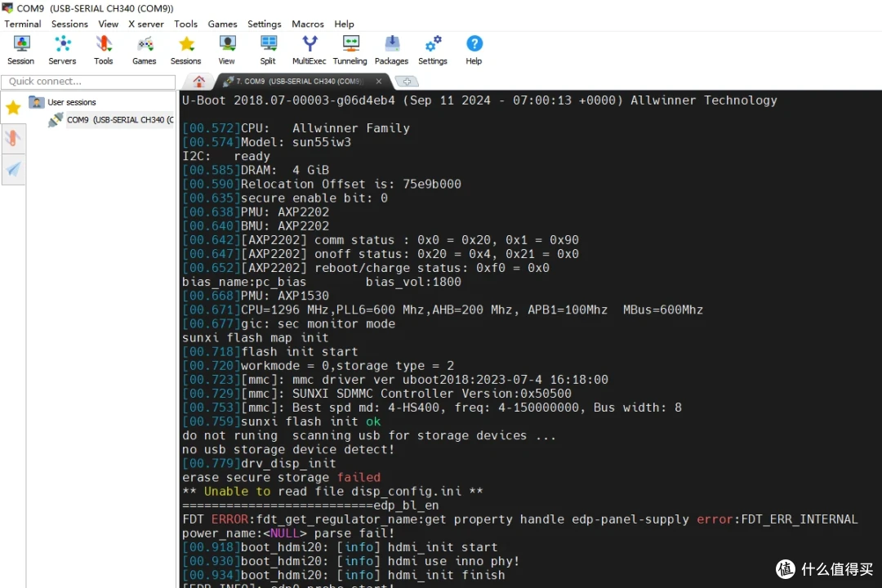Click the 'flash init start' terminal line
Screen dimensions: 882x588
pos(270,352)
